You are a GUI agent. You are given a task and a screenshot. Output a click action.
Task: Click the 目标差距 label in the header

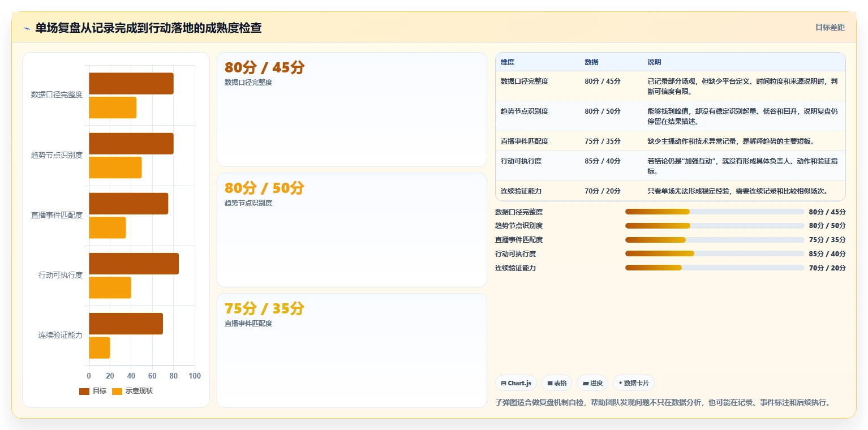tap(830, 27)
